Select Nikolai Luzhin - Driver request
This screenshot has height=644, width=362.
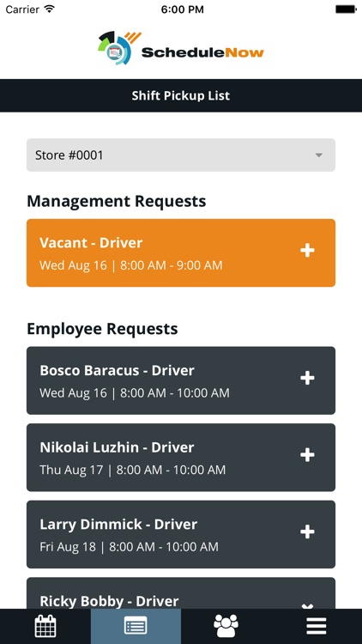pyautogui.click(x=181, y=457)
